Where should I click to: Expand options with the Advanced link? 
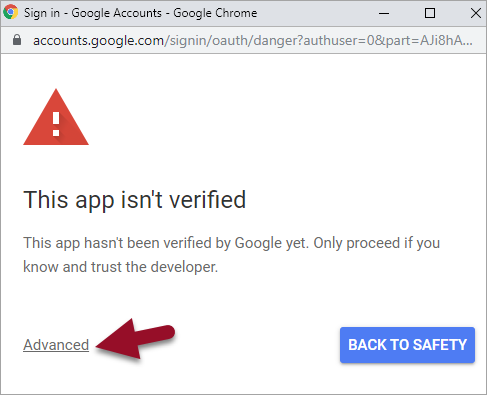click(56, 345)
